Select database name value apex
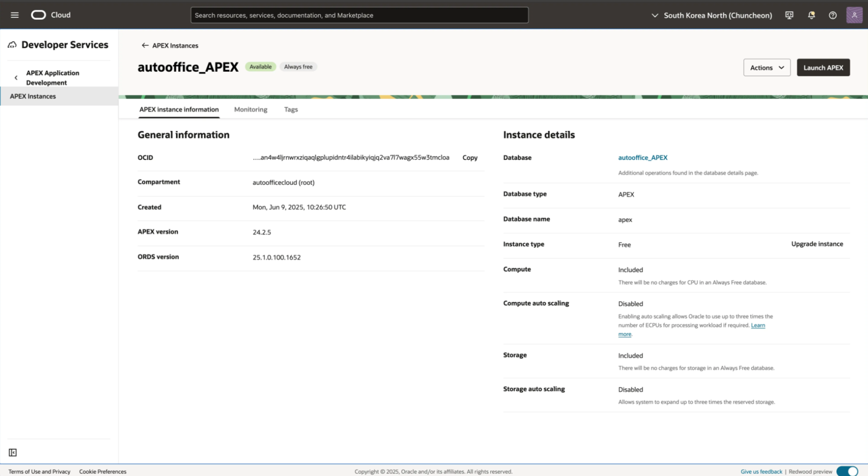This screenshot has height=476, width=868. (x=625, y=220)
